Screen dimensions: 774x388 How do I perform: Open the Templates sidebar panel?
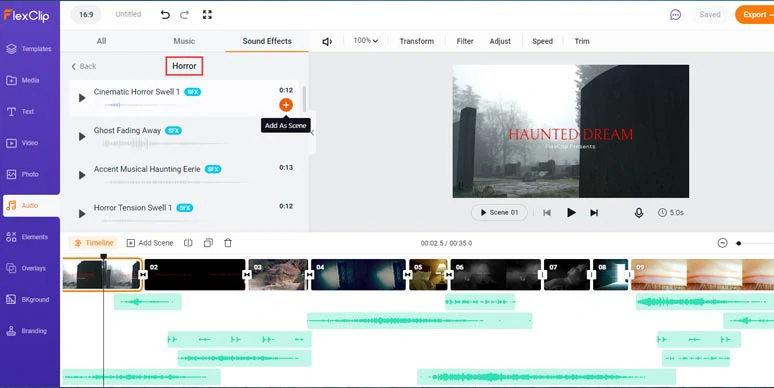(x=30, y=48)
